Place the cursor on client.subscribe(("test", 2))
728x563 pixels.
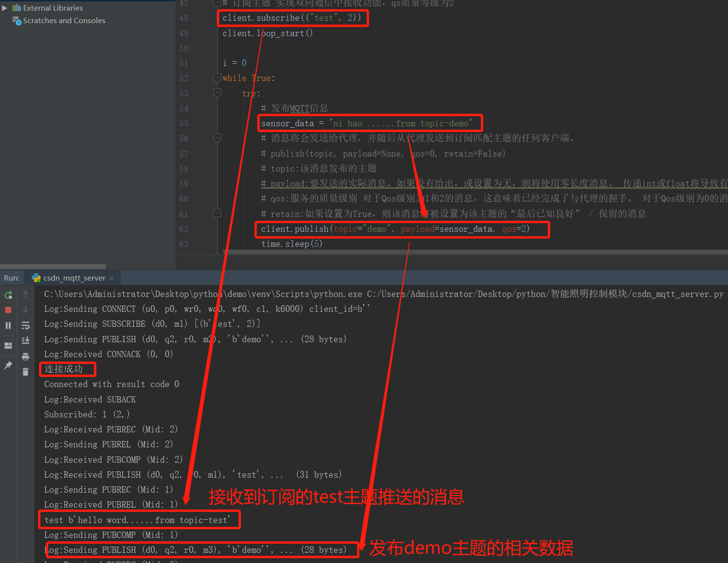tap(291, 18)
